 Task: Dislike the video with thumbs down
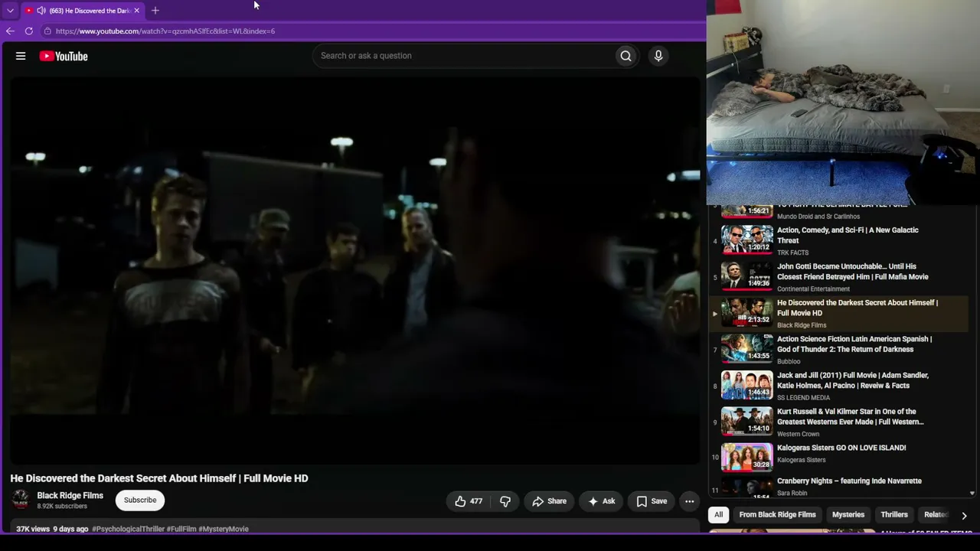pos(505,501)
